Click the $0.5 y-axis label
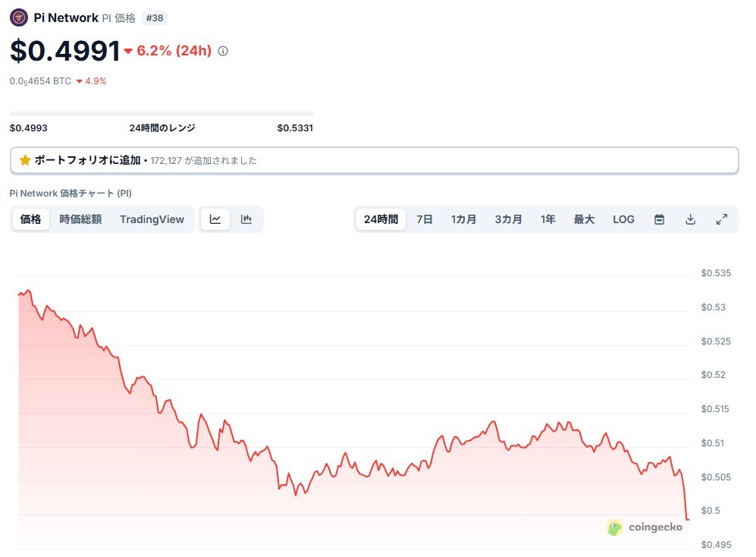 tap(711, 511)
